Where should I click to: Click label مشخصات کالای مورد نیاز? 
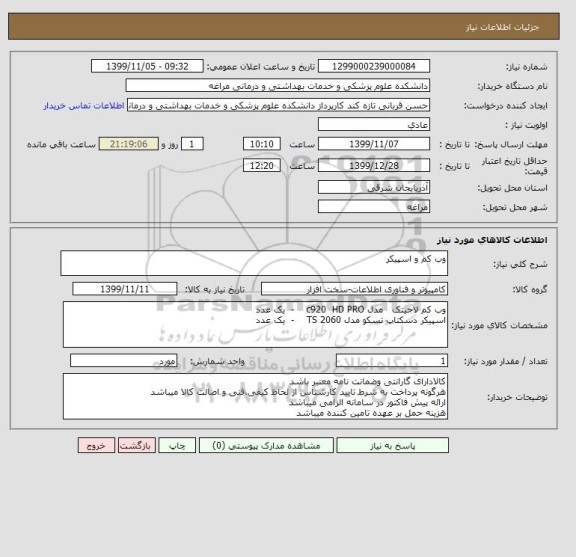(x=499, y=326)
